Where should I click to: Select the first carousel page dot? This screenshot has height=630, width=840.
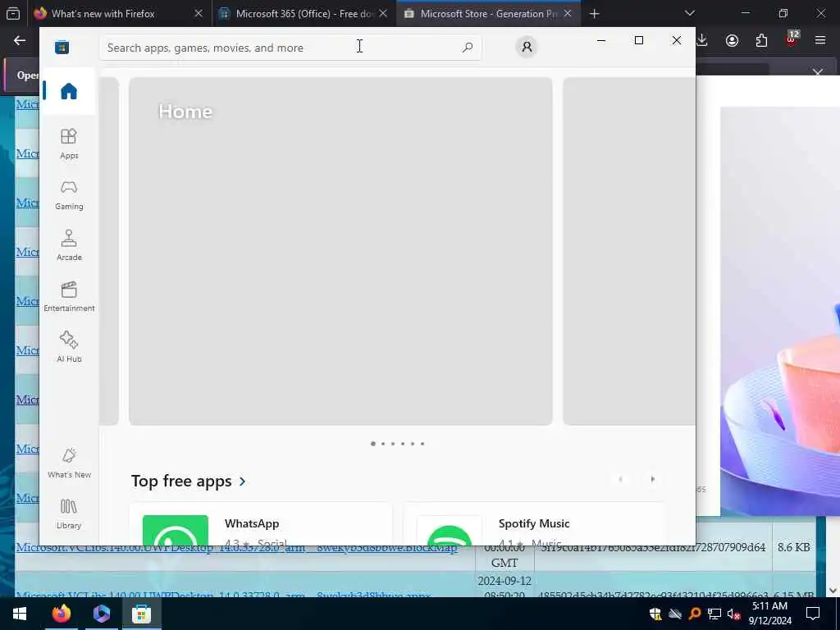point(373,444)
